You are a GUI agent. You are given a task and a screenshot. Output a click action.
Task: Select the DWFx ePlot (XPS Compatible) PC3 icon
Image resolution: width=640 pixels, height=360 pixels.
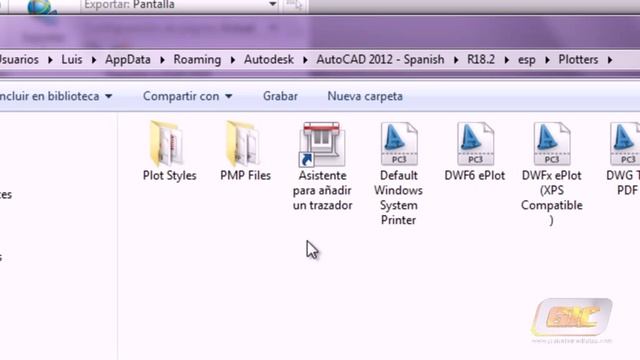(x=551, y=144)
